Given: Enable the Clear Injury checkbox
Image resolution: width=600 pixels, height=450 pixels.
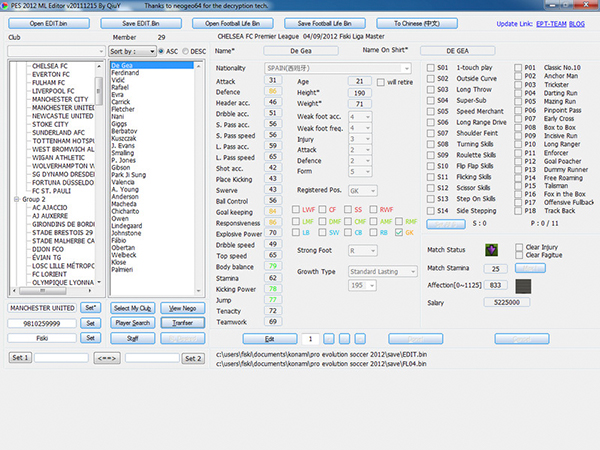Looking at the screenshot, I should coord(519,247).
